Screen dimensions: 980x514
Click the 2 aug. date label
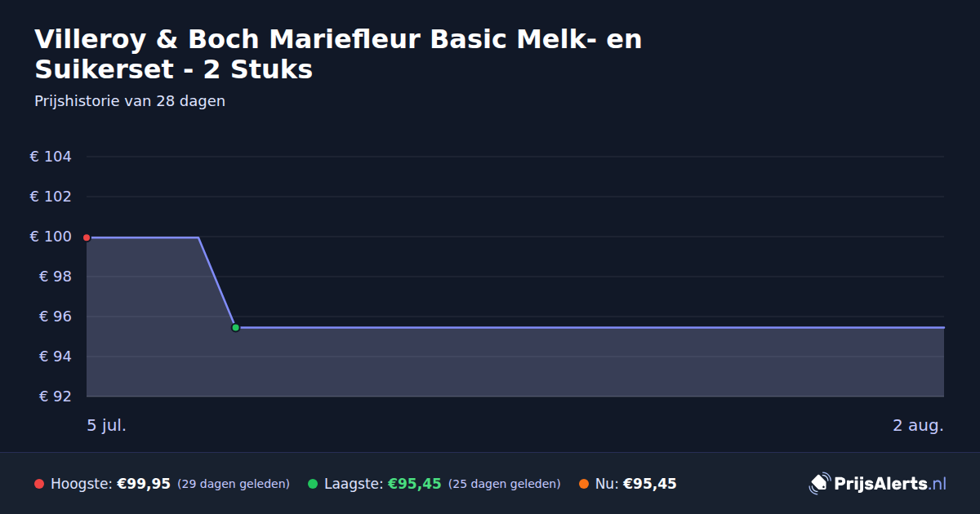tap(918, 425)
